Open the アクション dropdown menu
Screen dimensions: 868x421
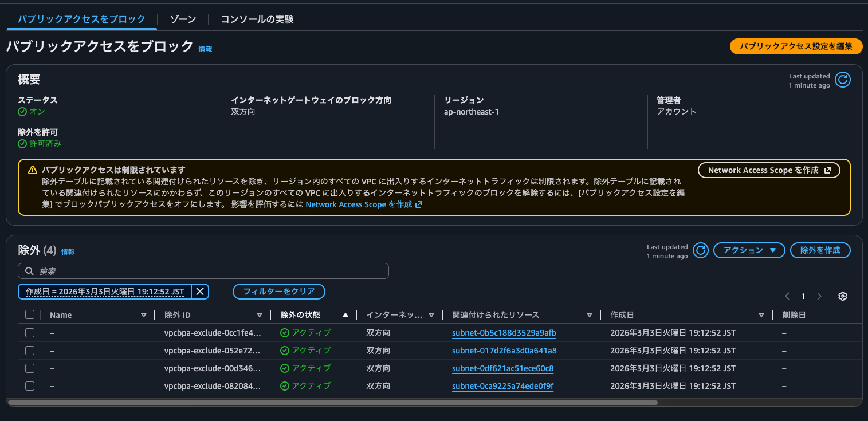pos(749,250)
